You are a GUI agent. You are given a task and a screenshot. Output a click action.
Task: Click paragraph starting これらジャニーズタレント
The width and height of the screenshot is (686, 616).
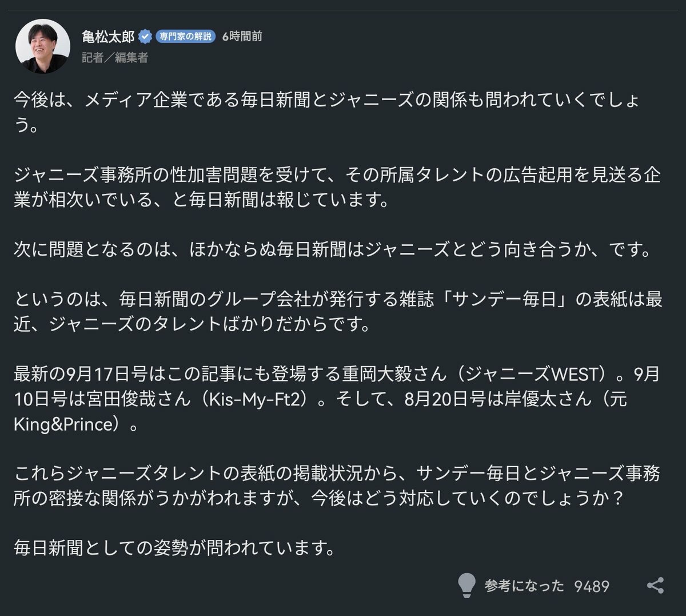point(337,485)
